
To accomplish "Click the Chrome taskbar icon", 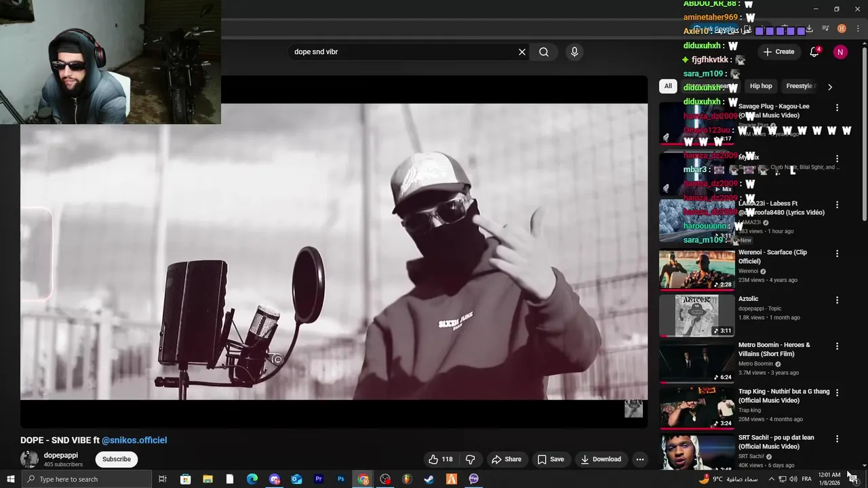I will 363,479.
